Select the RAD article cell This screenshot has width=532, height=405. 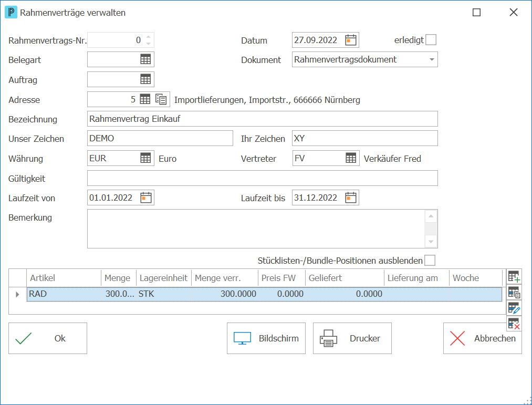tap(64, 294)
